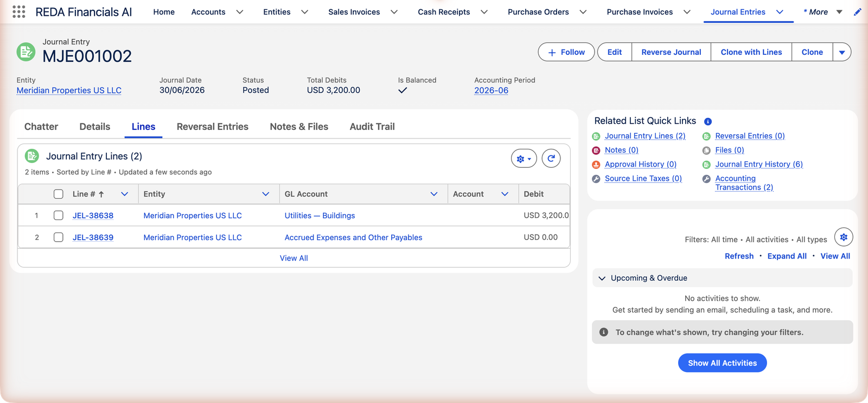The image size is (868, 403).
Task: Click Show All Activities button
Action: (x=722, y=363)
